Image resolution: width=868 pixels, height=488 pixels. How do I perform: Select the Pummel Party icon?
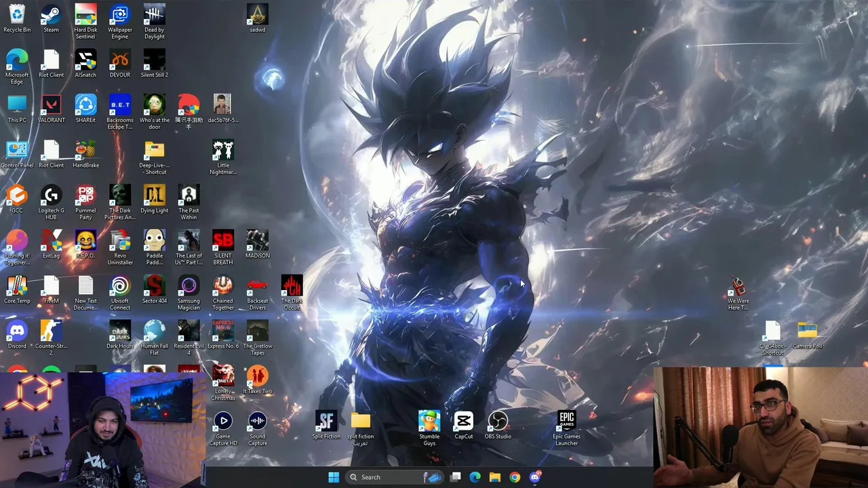[85, 203]
